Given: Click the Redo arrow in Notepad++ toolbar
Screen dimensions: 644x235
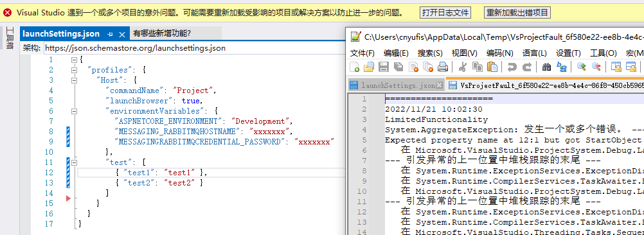Looking at the screenshot, I should 526,66.
